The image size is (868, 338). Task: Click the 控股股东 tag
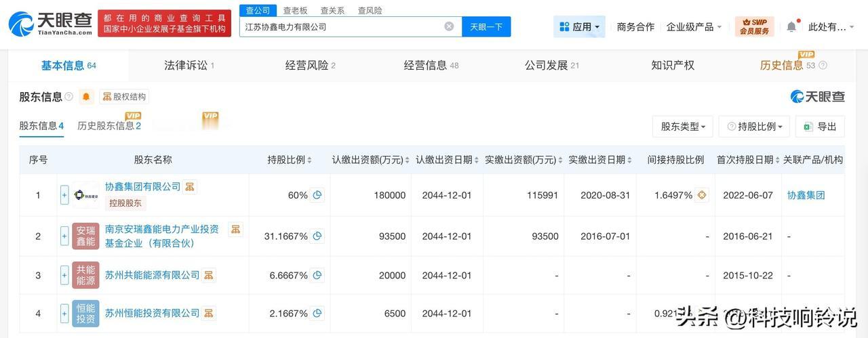(125, 203)
